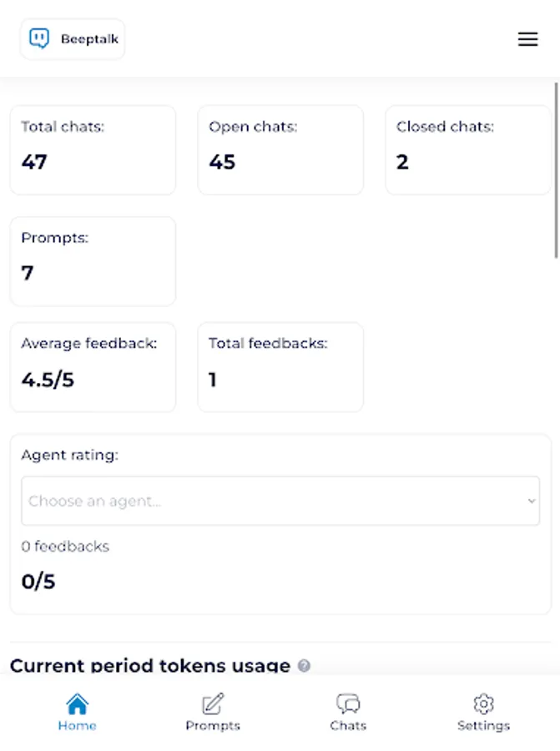This screenshot has width=560, height=751.
Task: Open Prompts via the pencil icon
Action: (x=213, y=703)
